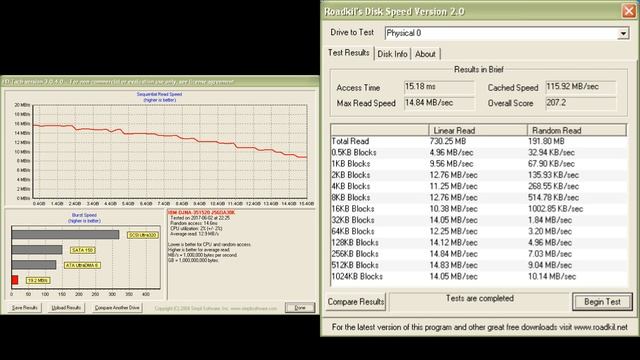Click the 19.2 MB/s burst speed label
This screenshot has height=360, width=640.
(38, 280)
